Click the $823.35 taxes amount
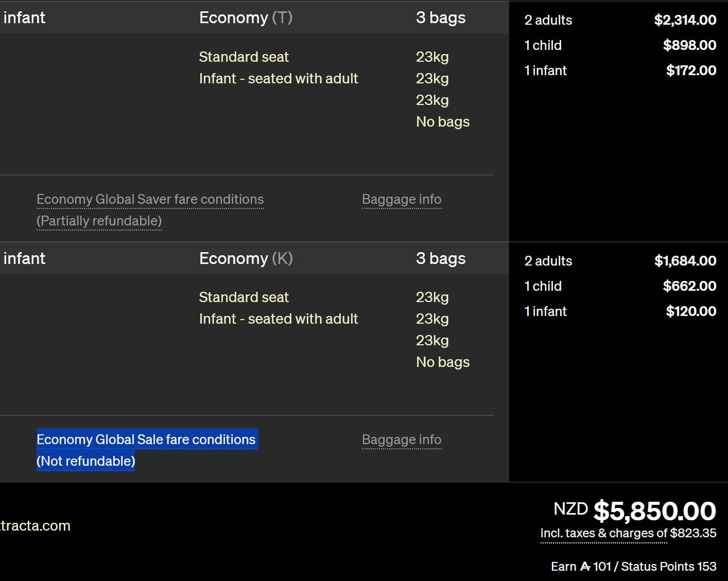This screenshot has width=728, height=581. point(693,533)
